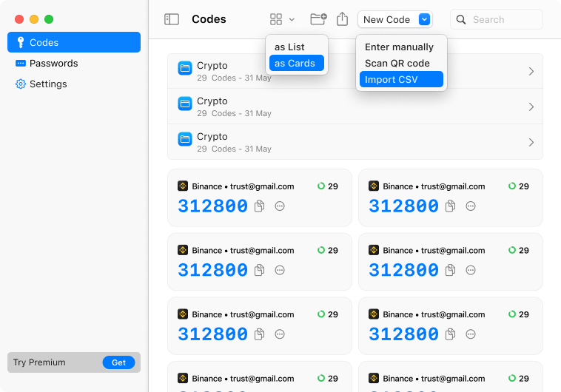561x392 pixels.
Task: Click the share export icon
Action: click(x=342, y=19)
